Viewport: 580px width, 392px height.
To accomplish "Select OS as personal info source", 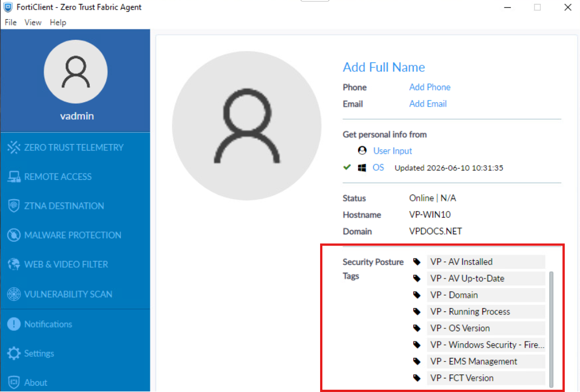I will pyautogui.click(x=378, y=167).
